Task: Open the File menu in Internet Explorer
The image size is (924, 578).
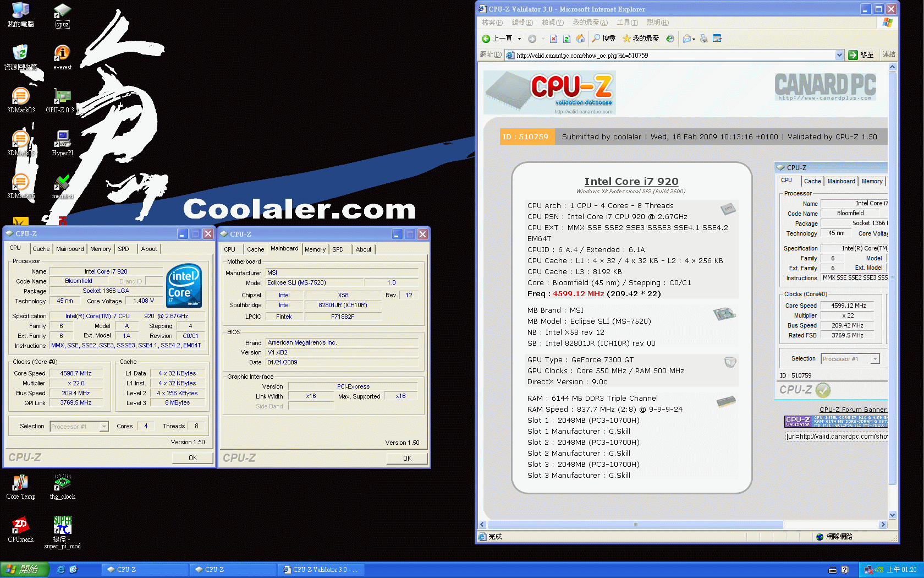Action: point(492,23)
